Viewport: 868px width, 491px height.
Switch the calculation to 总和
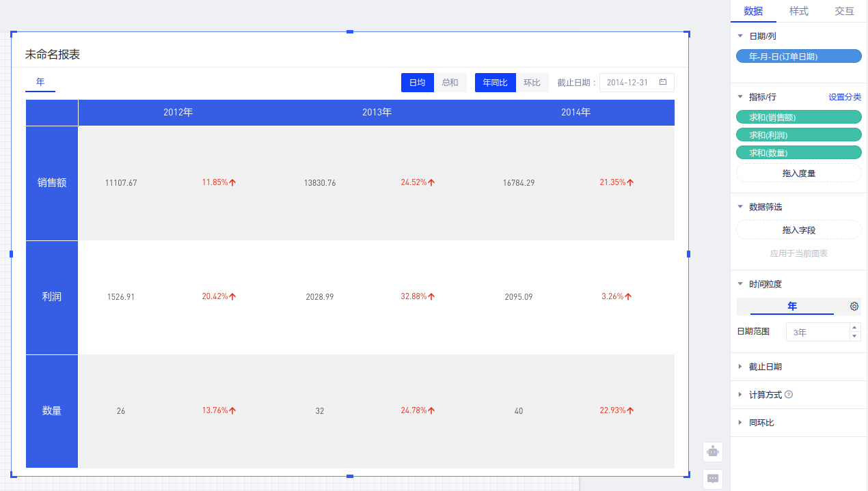pos(450,83)
